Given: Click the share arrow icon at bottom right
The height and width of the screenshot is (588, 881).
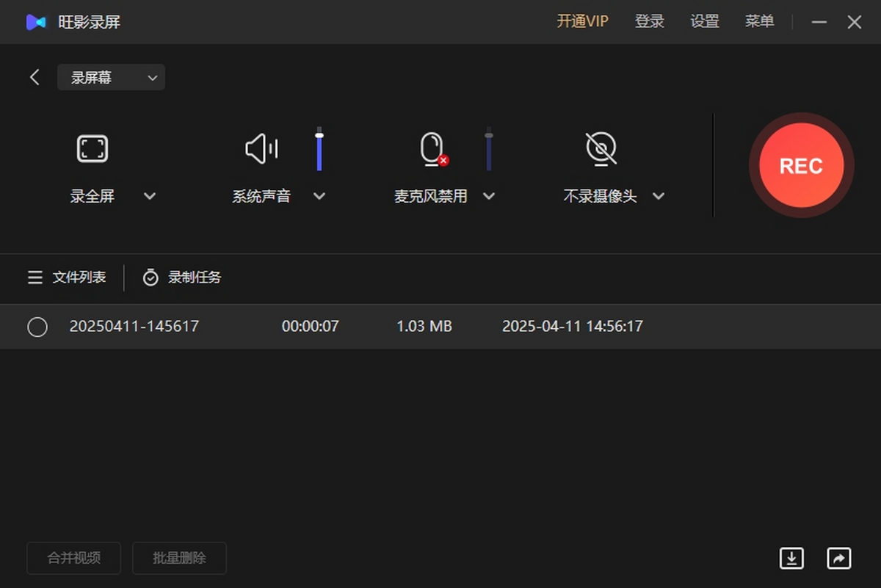Looking at the screenshot, I should [838, 558].
